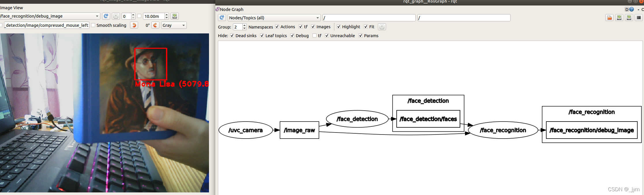Toggle group tf checkbox beside Actions
This screenshot has height=195, width=644.
coord(301,27)
